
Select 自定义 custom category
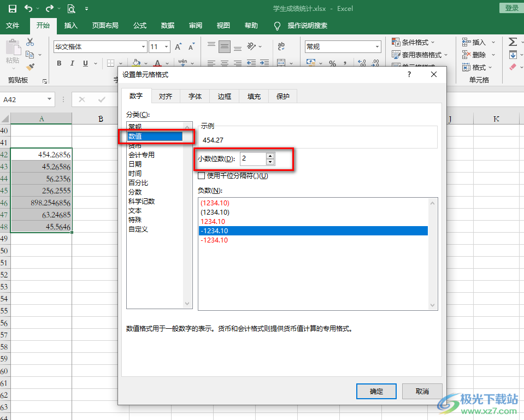coord(138,229)
